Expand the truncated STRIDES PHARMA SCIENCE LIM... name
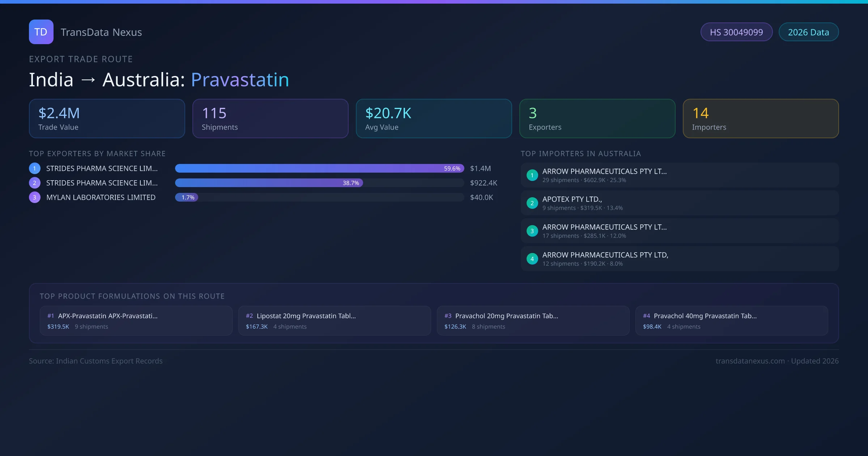 point(102,168)
